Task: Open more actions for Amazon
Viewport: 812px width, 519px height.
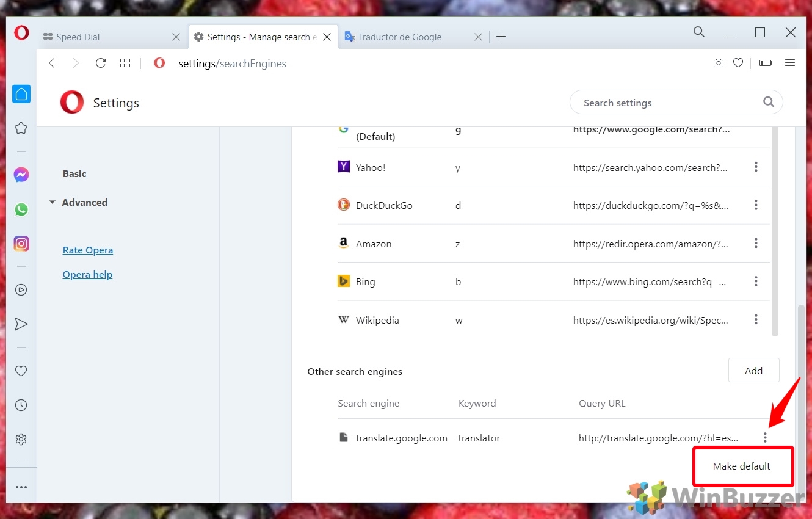Action: point(756,243)
